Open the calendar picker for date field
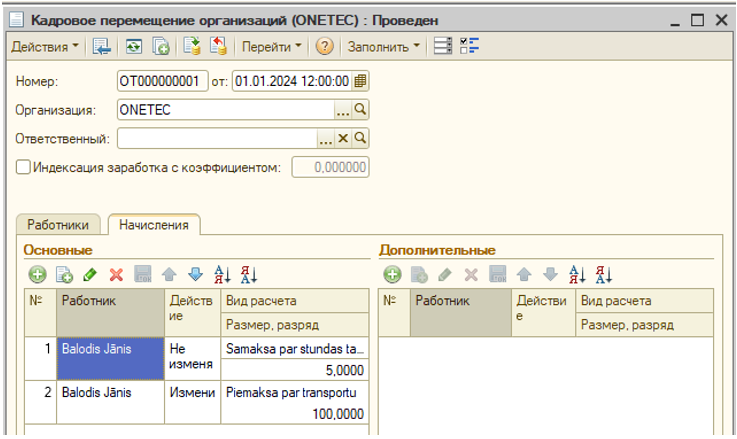The image size is (737, 439). pyautogui.click(x=361, y=81)
